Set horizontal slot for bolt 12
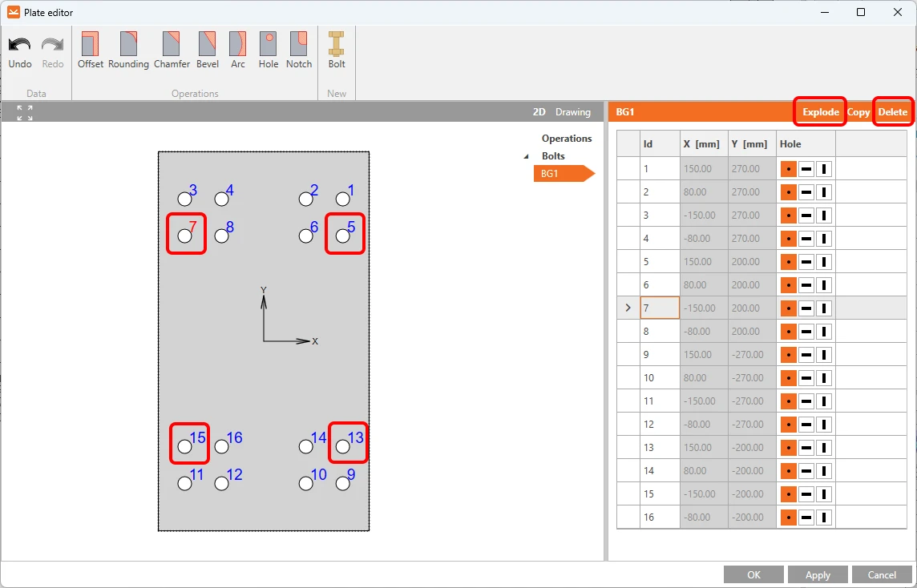The width and height of the screenshot is (917, 588). tap(806, 425)
